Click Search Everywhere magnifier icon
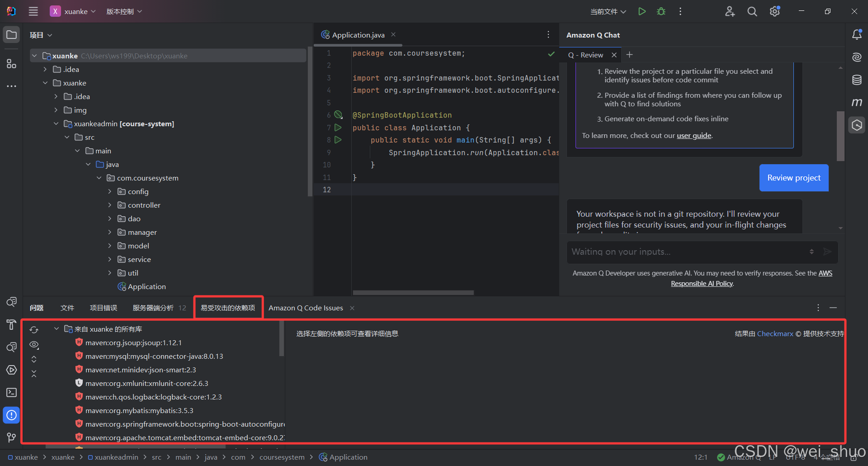This screenshot has height=466, width=868. click(752, 11)
